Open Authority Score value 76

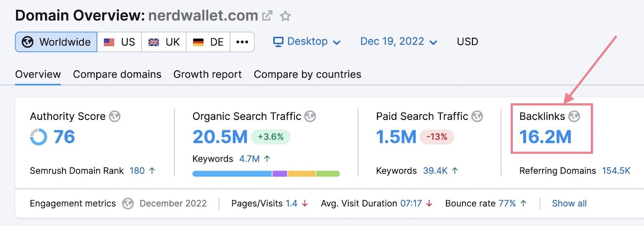[x=64, y=137]
